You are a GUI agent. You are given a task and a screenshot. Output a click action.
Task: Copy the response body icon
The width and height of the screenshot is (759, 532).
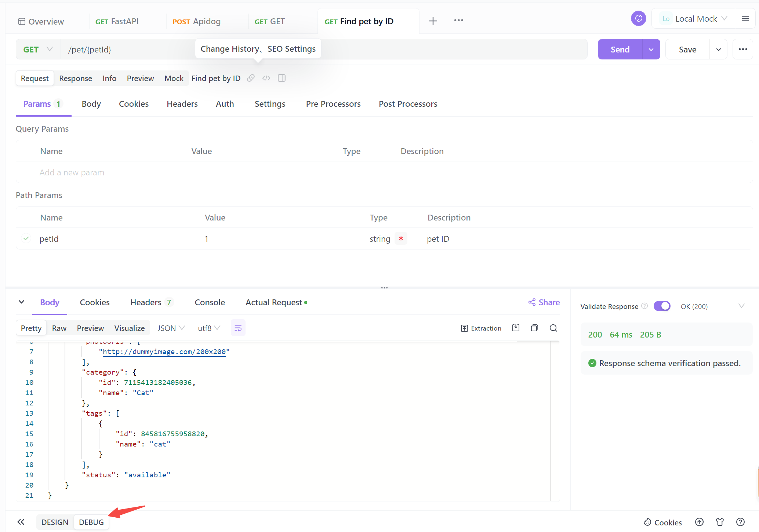534,328
